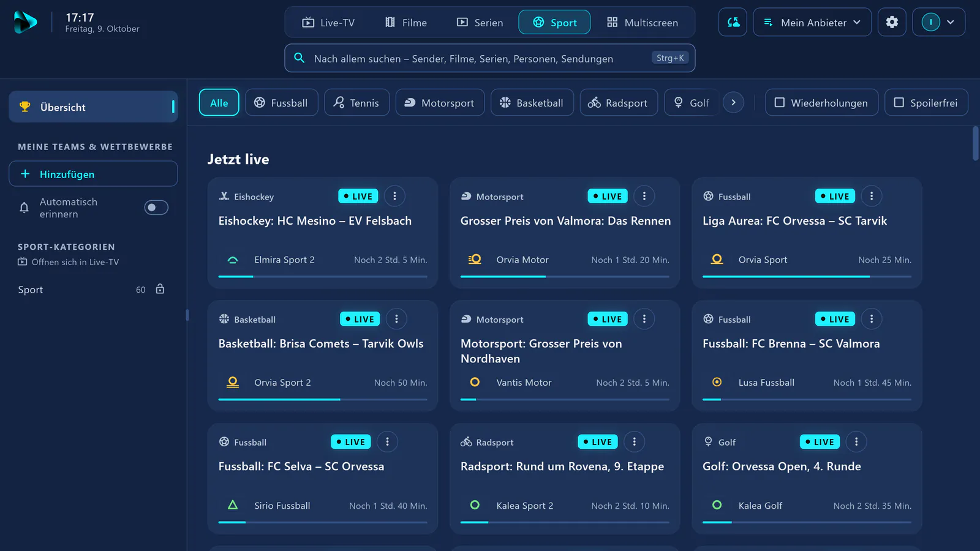
Task: Open options menu for Grosser Preis von Nordhaven
Action: coord(644,319)
